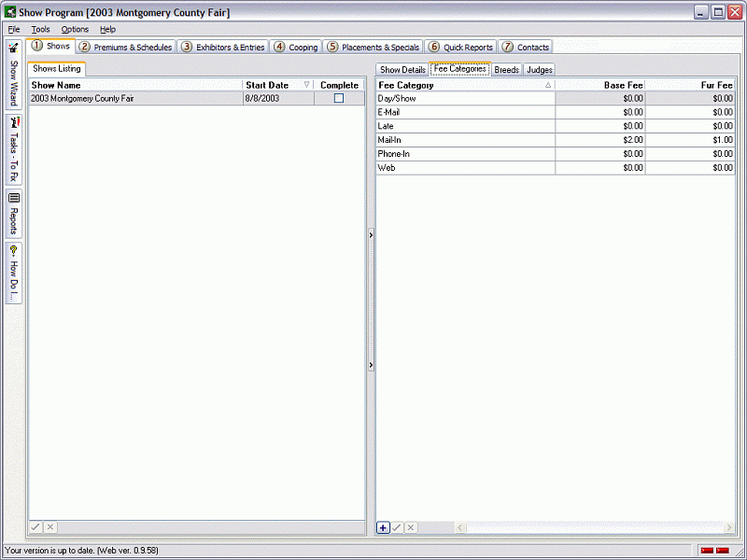The image size is (747, 560).
Task: Select the Mail-In fee category row
Action: pyautogui.click(x=556, y=140)
